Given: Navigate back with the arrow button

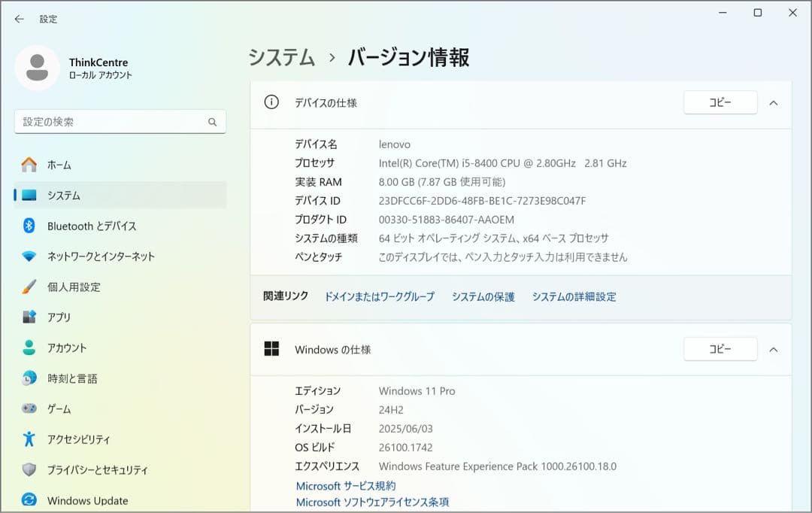Looking at the screenshot, I should (19, 19).
